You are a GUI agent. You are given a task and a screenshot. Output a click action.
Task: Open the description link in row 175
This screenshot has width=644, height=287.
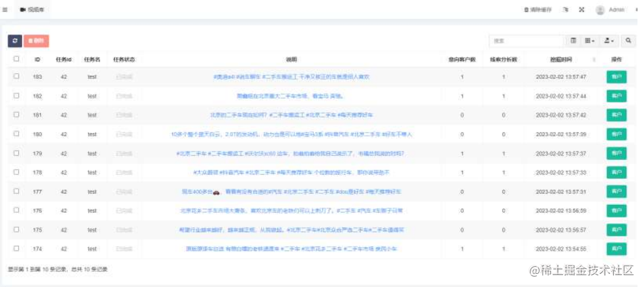click(292, 230)
